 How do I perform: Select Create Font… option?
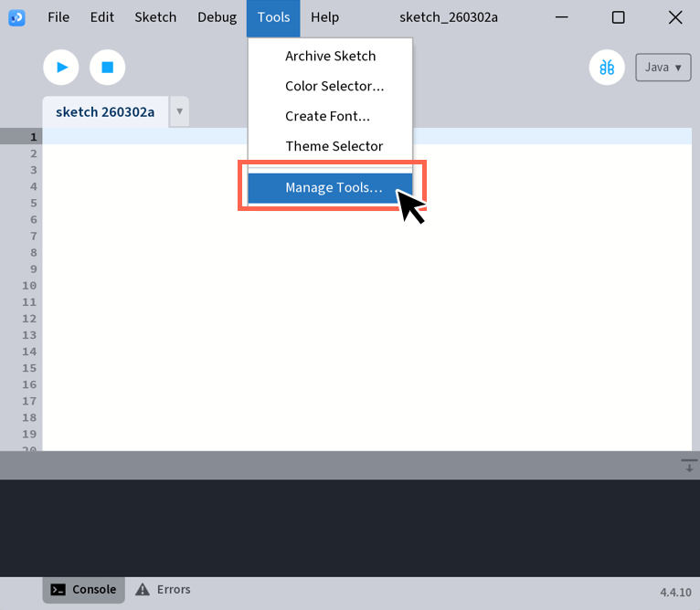point(327,116)
